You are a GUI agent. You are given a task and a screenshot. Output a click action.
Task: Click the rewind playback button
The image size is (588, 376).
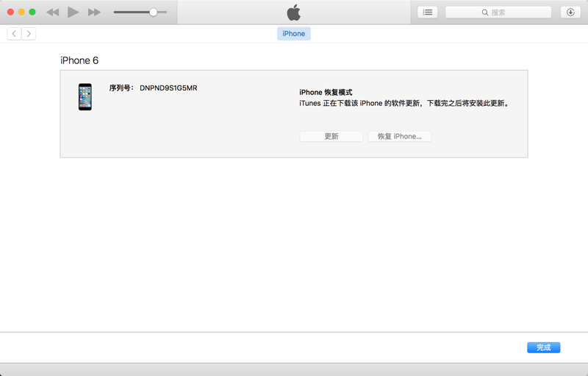click(53, 13)
